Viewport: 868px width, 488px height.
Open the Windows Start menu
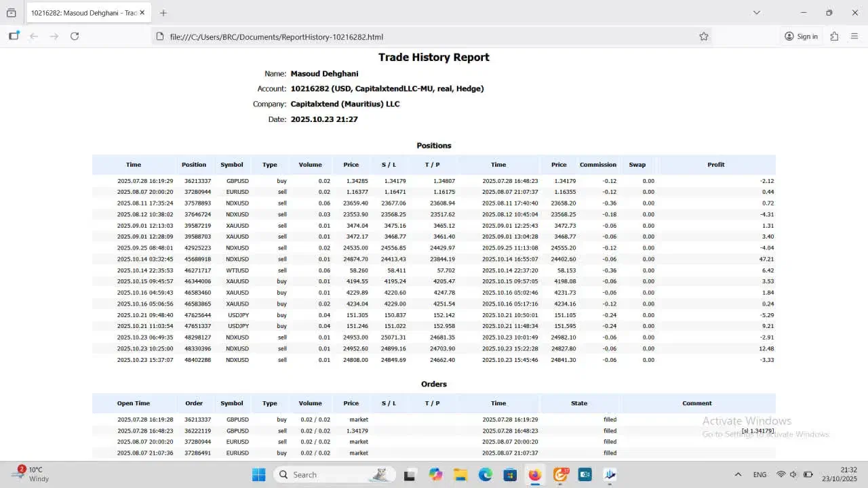259,474
